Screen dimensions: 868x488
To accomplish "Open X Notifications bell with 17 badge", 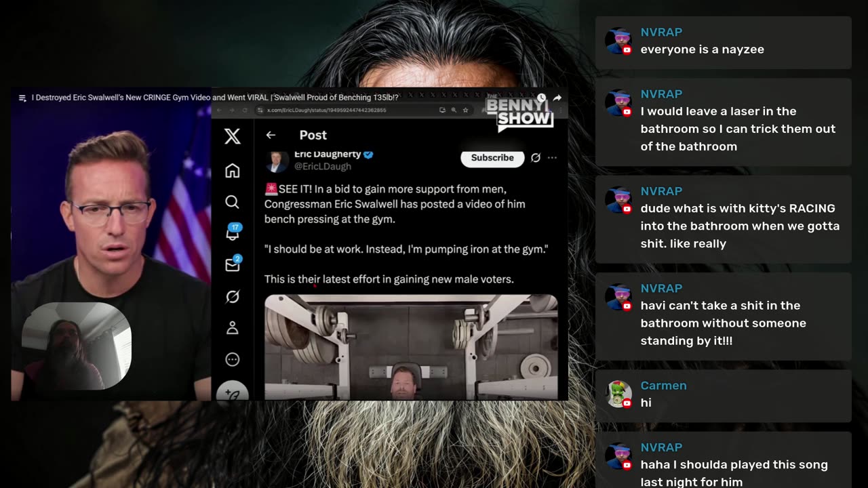I will point(233,233).
